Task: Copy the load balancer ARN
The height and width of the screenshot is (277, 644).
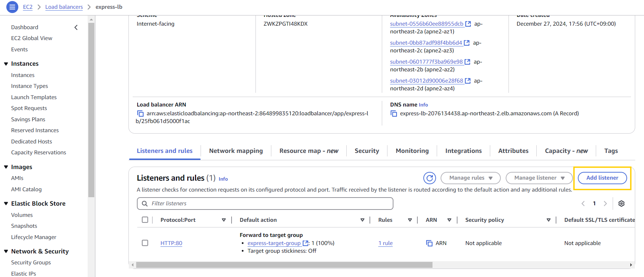Action: pos(140,114)
